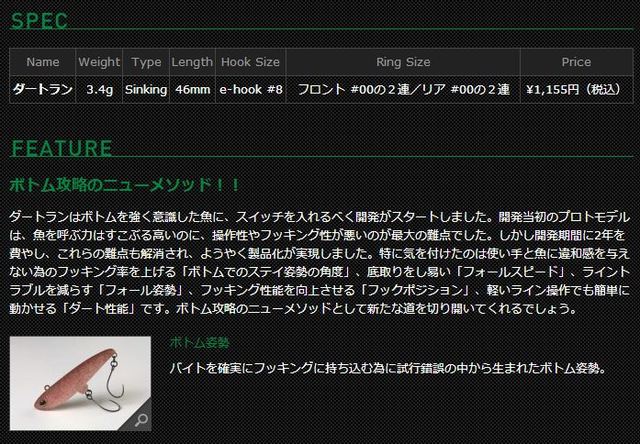Image resolution: width=640 pixels, height=444 pixels.
Task: Select the Name column header
Action: click(42, 62)
